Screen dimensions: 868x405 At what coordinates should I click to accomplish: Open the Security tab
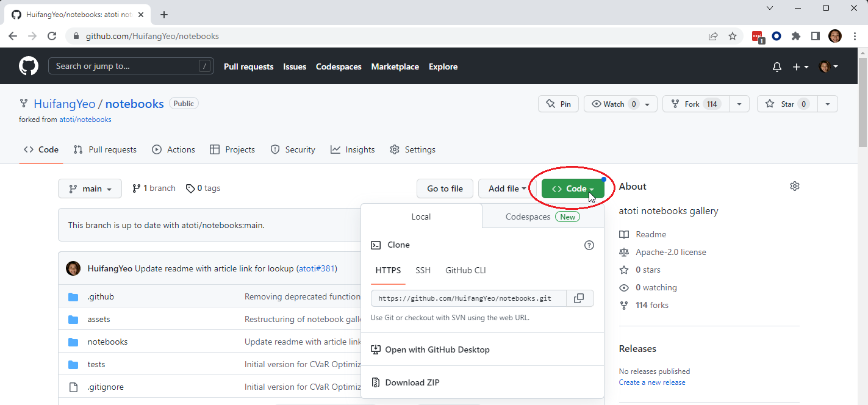pos(293,149)
